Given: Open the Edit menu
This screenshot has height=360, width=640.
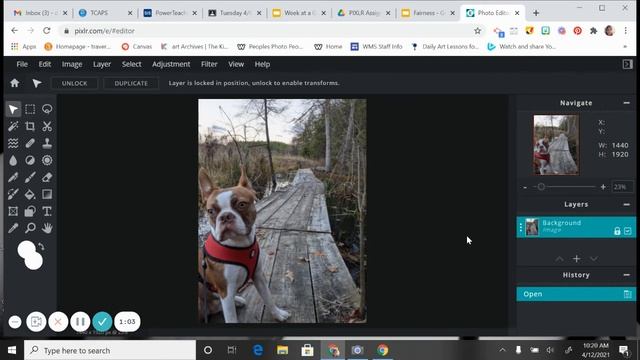Looking at the screenshot, I should [44, 64].
